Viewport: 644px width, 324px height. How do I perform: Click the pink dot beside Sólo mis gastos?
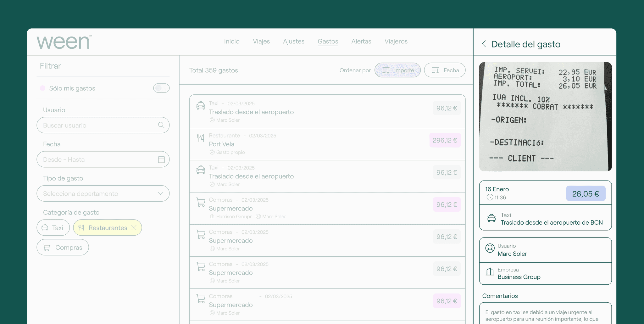point(42,88)
